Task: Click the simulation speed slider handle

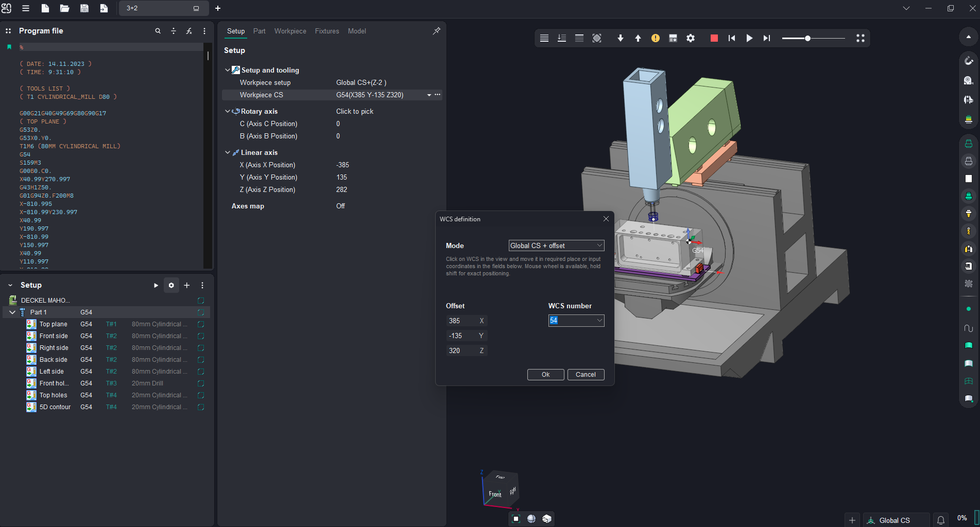Action: [807, 38]
